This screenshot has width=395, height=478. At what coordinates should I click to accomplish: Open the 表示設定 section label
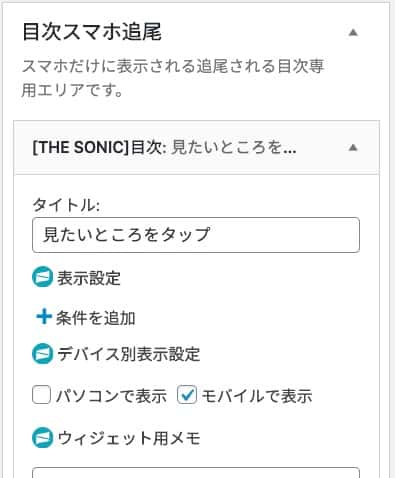coord(89,278)
